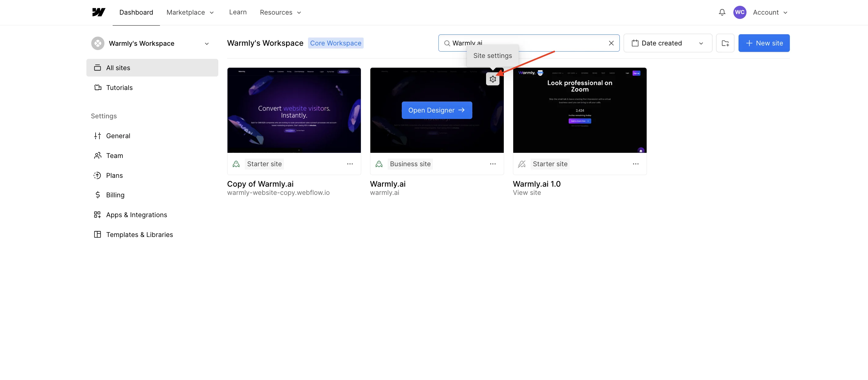Click the Webflow logo icon
Image resolution: width=868 pixels, height=380 pixels.
(99, 12)
